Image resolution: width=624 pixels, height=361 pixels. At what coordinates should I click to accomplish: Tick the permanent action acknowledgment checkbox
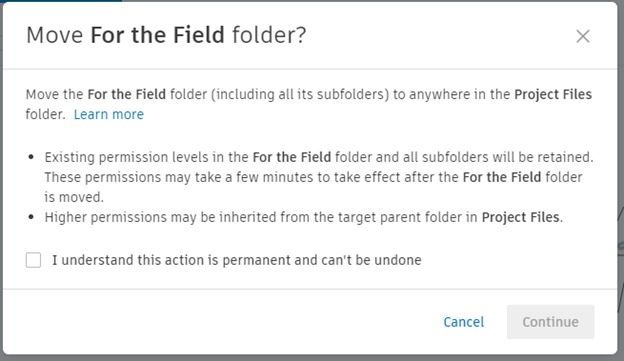click(33, 260)
